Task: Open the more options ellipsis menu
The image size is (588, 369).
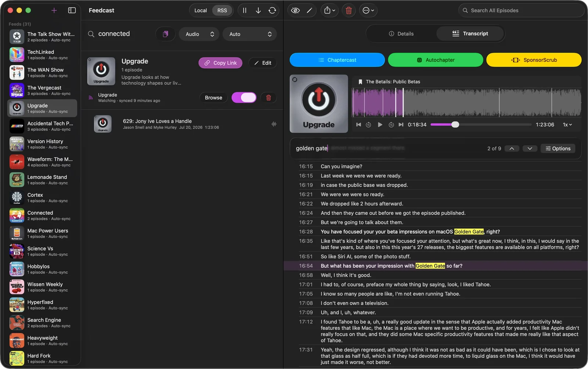Action: [368, 10]
